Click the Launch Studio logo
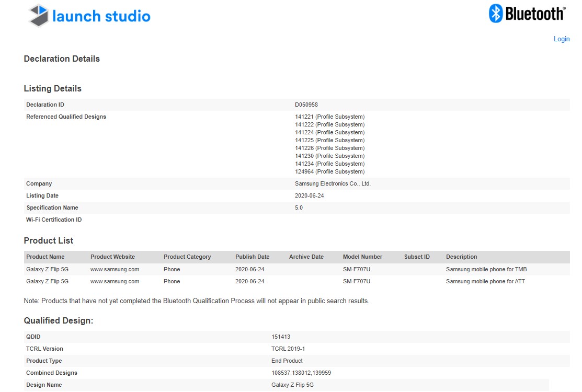 coord(89,16)
